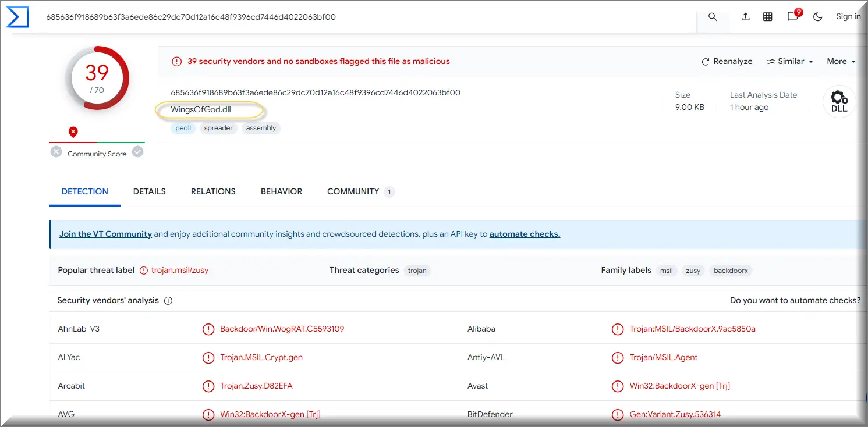The height and width of the screenshot is (427, 868).
Task: Switch to the BEHAVIOR tab
Action: point(282,191)
